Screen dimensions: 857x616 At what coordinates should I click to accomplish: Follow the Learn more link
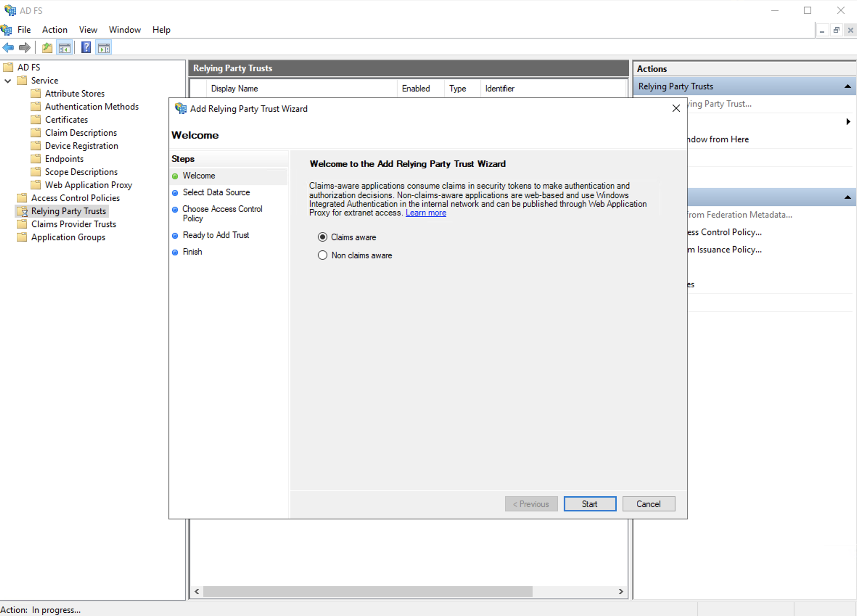(x=426, y=213)
